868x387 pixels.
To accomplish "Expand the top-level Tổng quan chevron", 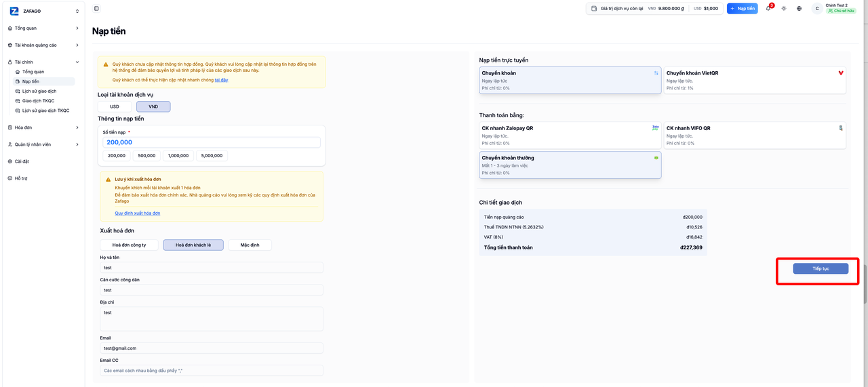I will pos(77,28).
